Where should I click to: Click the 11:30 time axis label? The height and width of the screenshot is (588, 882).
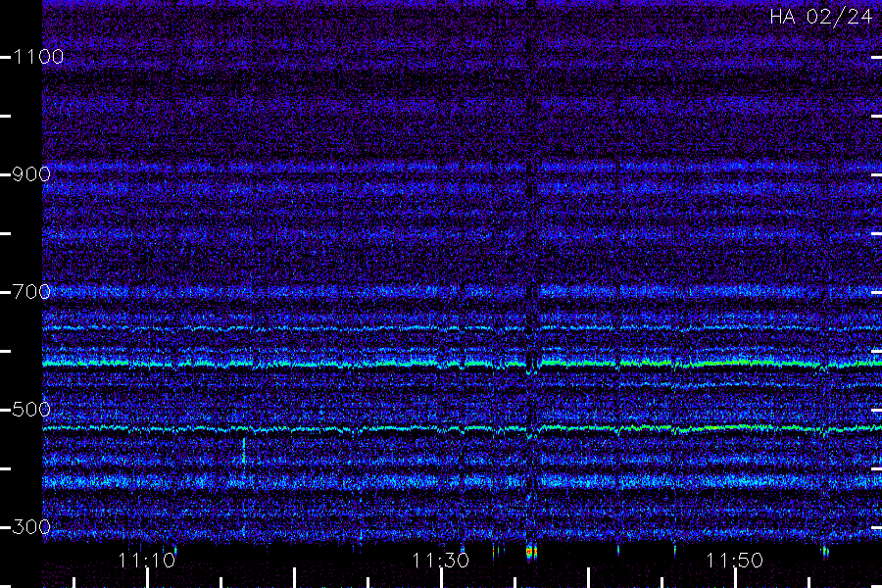(x=440, y=561)
